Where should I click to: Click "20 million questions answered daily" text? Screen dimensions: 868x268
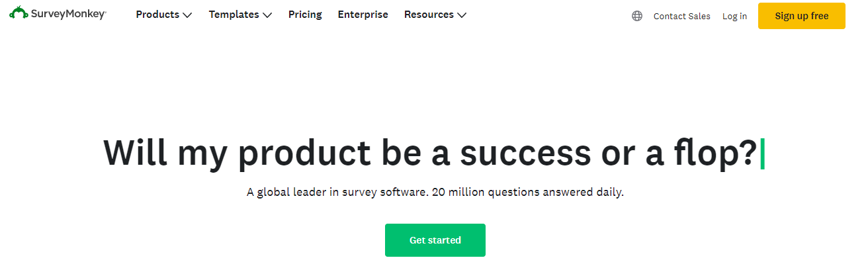click(528, 193)
